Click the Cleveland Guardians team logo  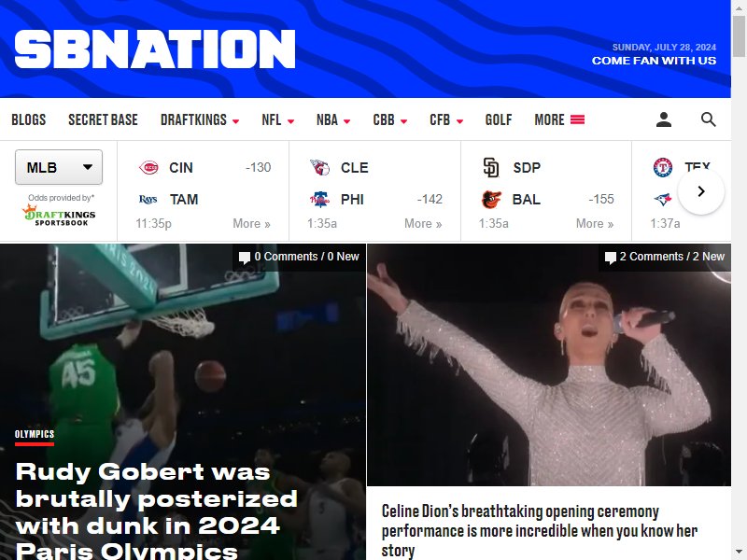click(319, 168)
